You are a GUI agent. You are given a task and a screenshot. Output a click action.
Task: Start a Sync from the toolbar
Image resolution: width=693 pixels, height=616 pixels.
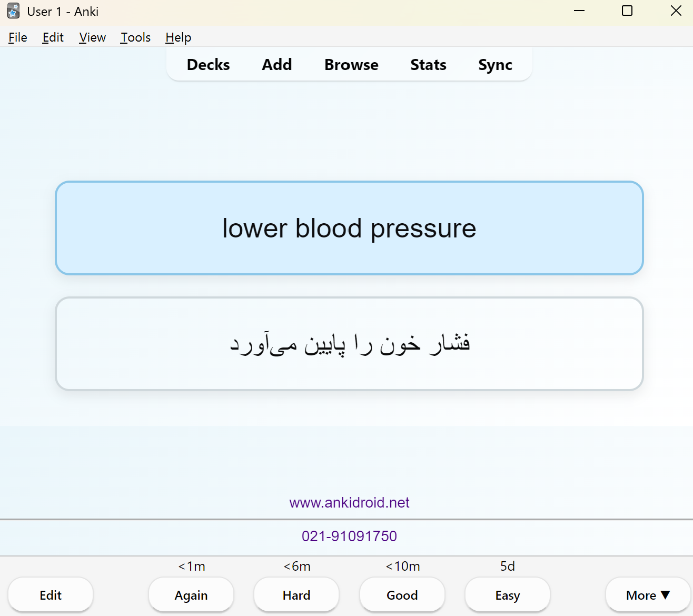(495, 65)
